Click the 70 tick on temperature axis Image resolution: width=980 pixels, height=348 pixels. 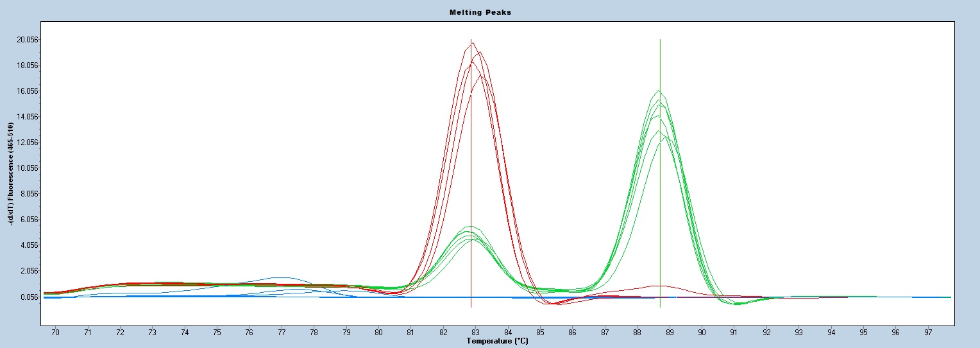(55, 332)
